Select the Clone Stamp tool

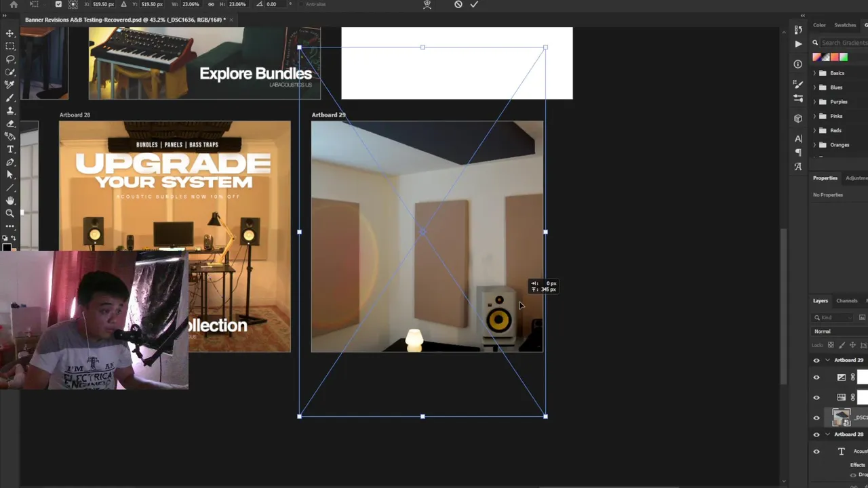coord(10,110)
